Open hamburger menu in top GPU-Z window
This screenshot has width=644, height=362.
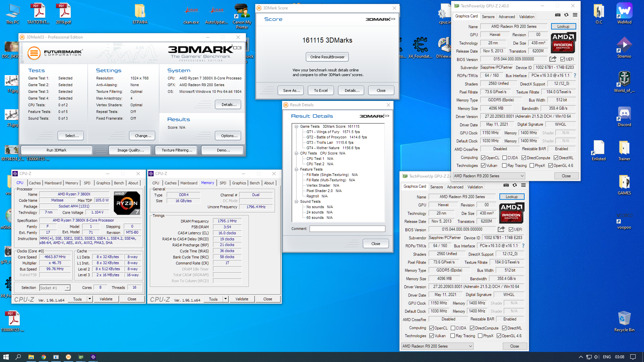tap(575, 15)
